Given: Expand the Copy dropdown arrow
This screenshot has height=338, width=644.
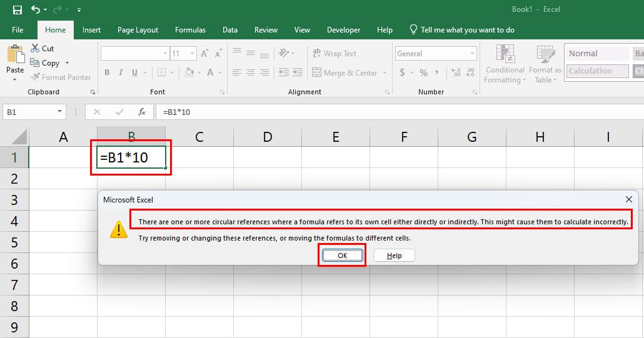Looking at the screenshot, I should coord(67,62).
